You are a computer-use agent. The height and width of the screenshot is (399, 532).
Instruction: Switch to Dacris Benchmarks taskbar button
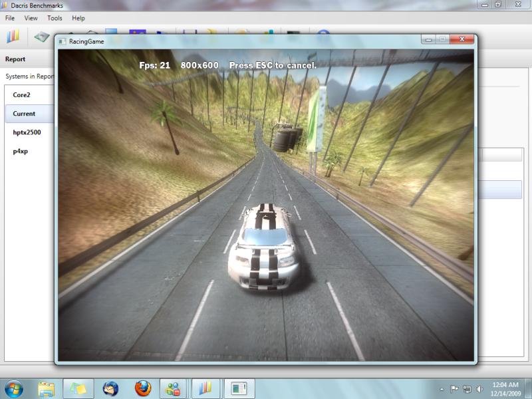pyautogui.click(x=205, y=389)
